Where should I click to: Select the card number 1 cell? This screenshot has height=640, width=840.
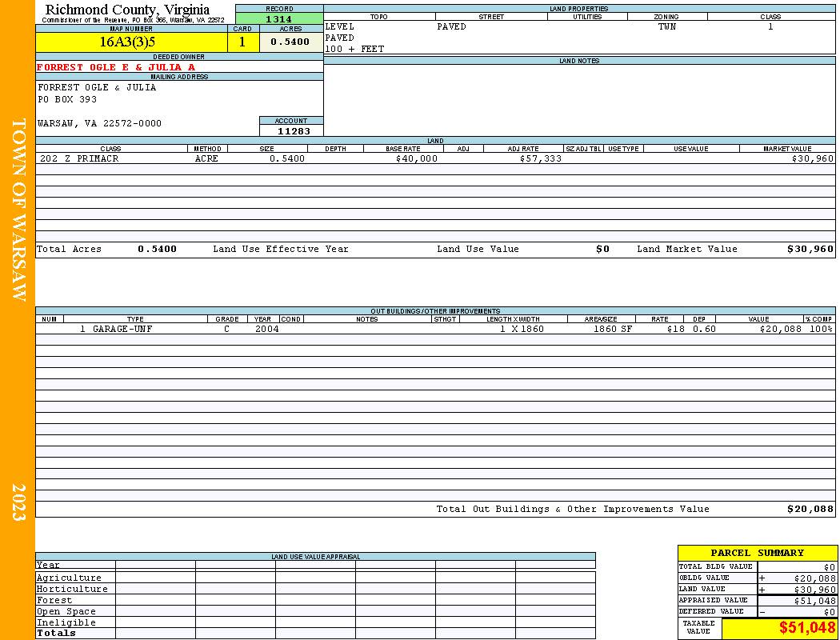coord(242,42)
